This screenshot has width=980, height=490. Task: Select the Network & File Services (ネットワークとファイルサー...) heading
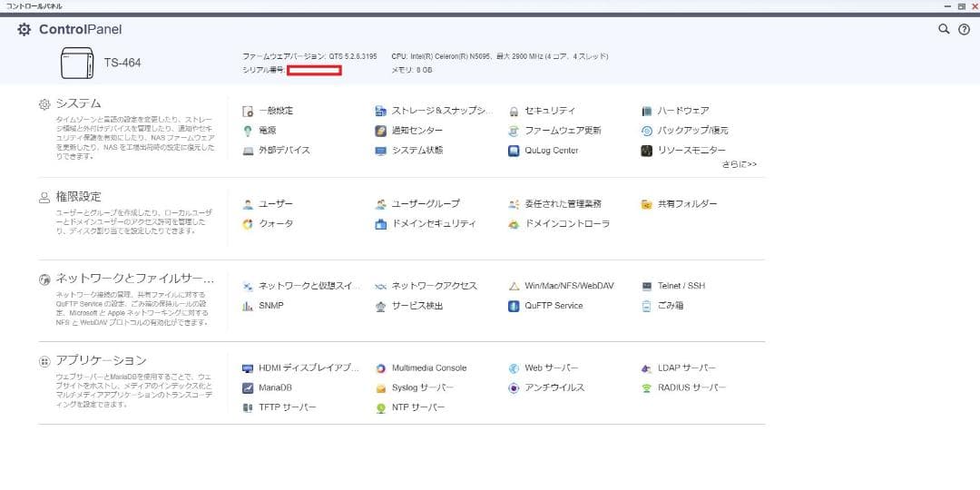coord(135,279)
